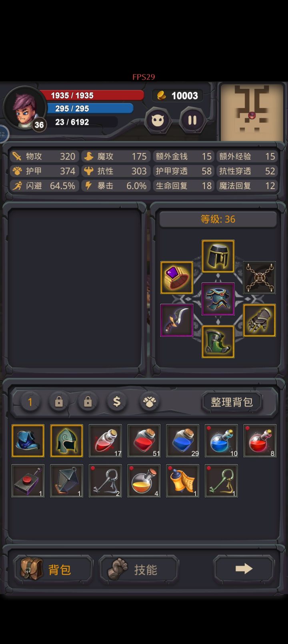
Task: Tap the equipped curved dagger weapon
Action: point(177,320)
